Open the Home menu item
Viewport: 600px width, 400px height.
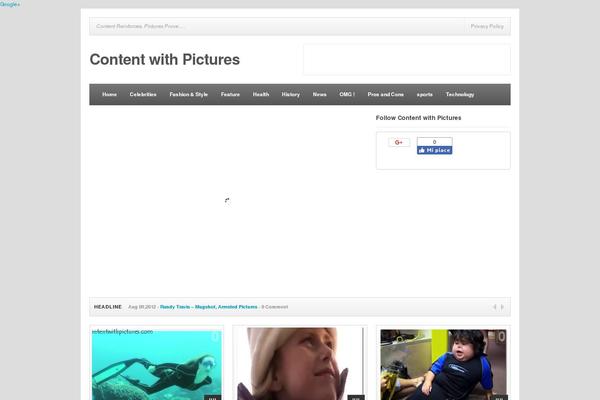[x=109, y=94]
